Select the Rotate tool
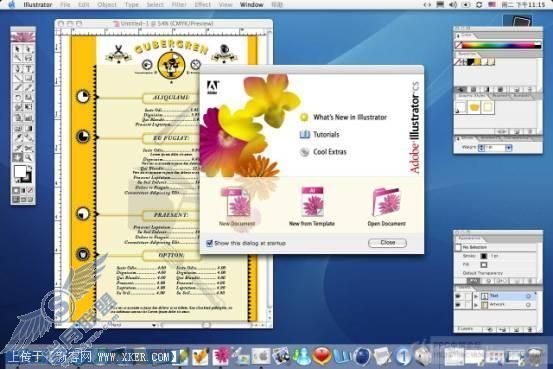 point(18,97)
